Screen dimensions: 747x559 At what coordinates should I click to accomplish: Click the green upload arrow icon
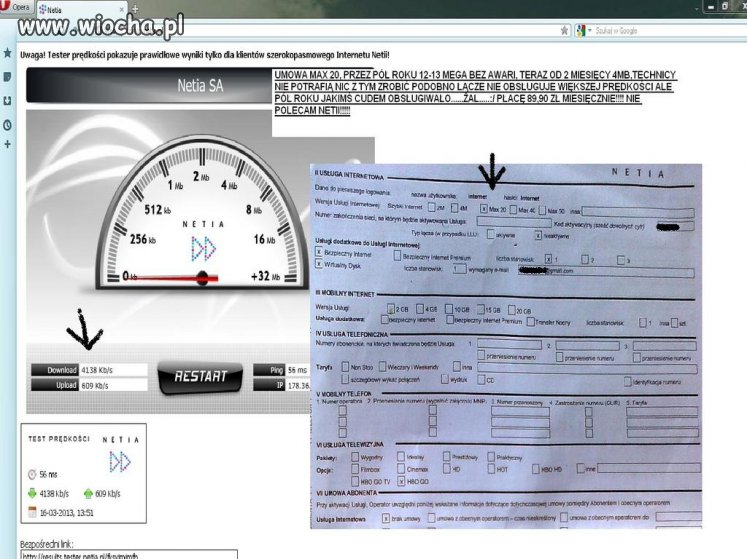click(x=88, y=493)
